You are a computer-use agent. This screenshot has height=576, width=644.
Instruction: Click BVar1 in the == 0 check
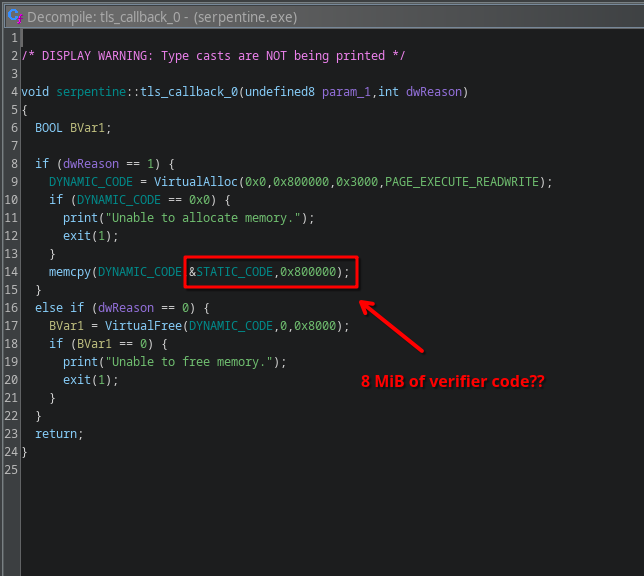(94, 344)
